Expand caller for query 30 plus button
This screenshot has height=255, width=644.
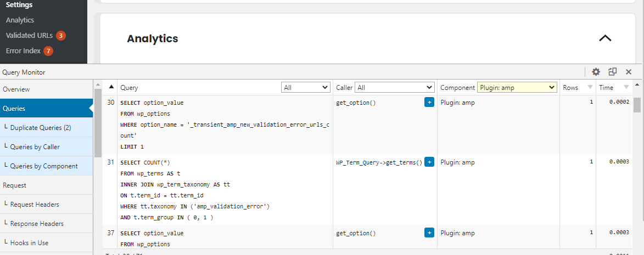pos(429,103)
